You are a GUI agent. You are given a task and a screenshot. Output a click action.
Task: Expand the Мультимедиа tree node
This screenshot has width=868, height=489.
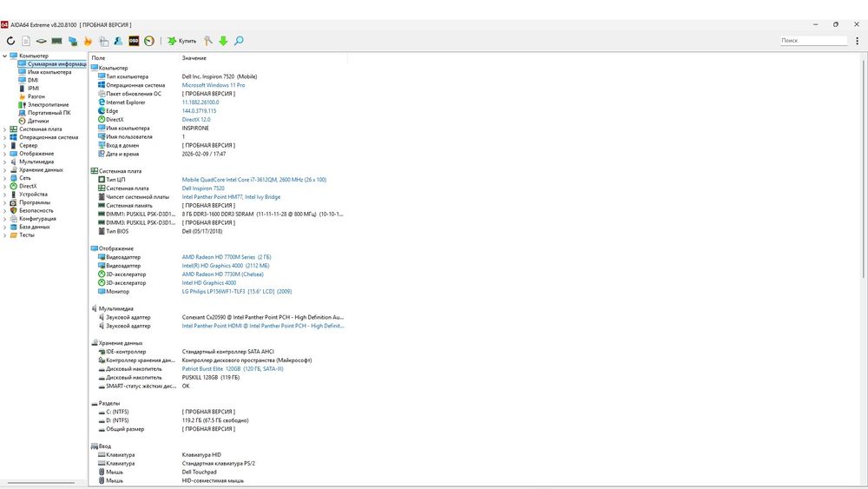[4, 162]
